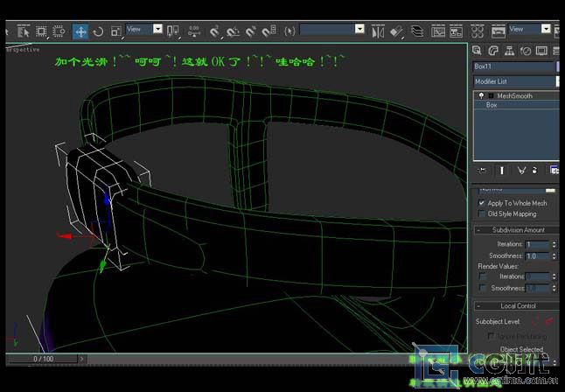Uncheck Apply To Whole Mesh
The height and width of the screenshot is (392, 565).
(482, 203)
